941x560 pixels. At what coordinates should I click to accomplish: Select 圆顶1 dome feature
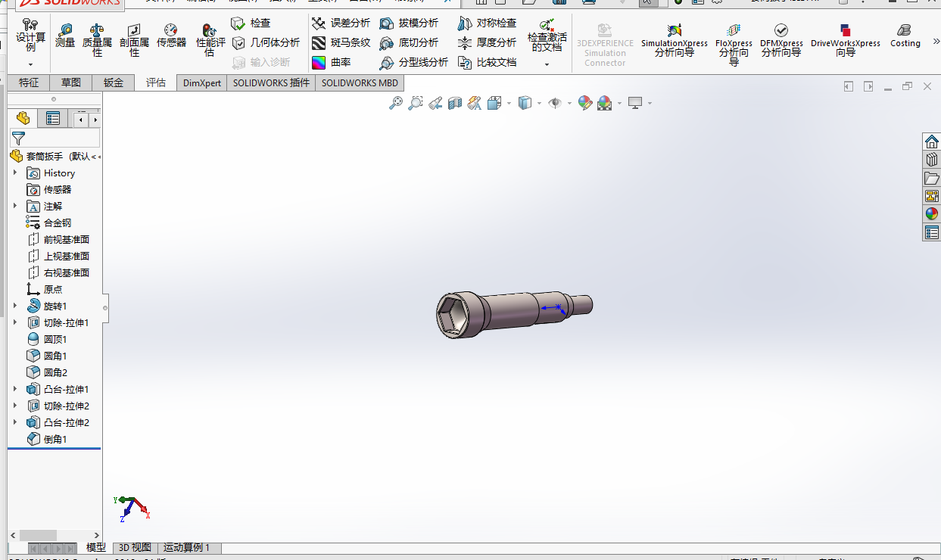coord(47,339)
